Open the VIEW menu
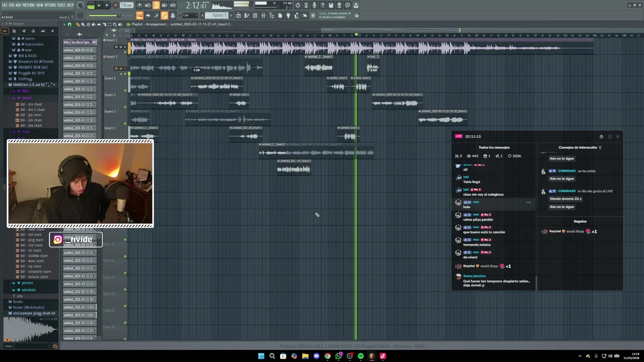Screen dimensions: 644x362 [x=40, y=5]
